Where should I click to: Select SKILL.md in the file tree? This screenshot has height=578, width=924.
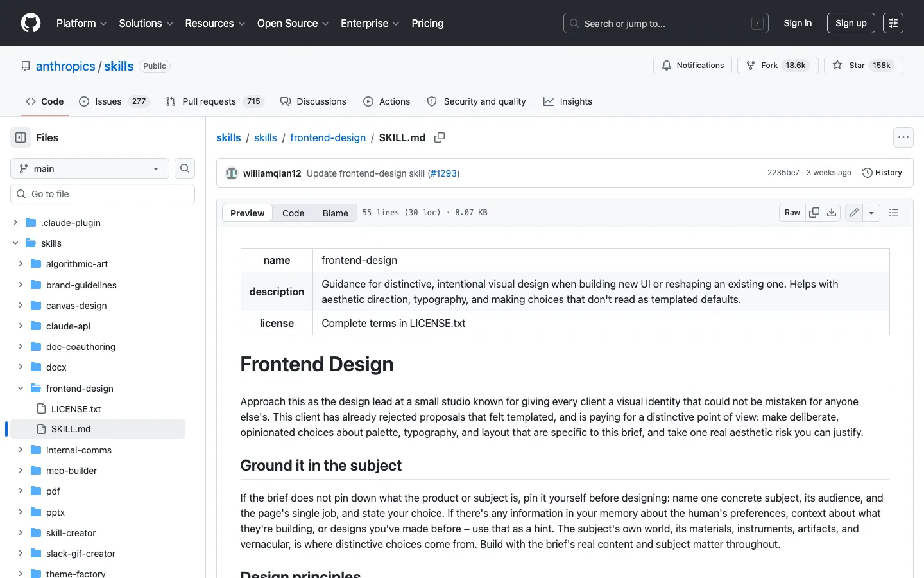[x=98, y=429]
